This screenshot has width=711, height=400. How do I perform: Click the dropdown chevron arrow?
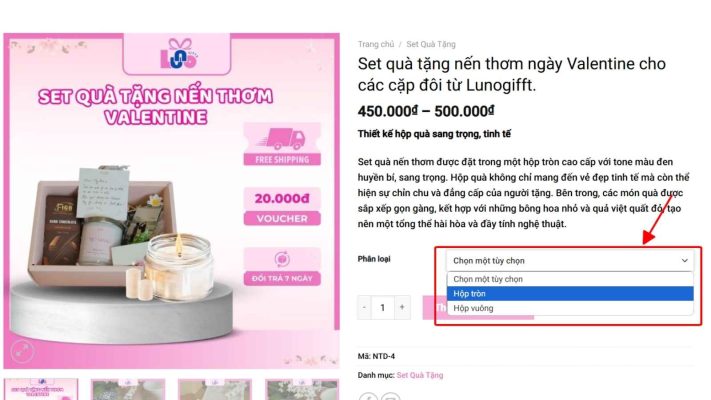pyautogui.click(x=685, y=261)
